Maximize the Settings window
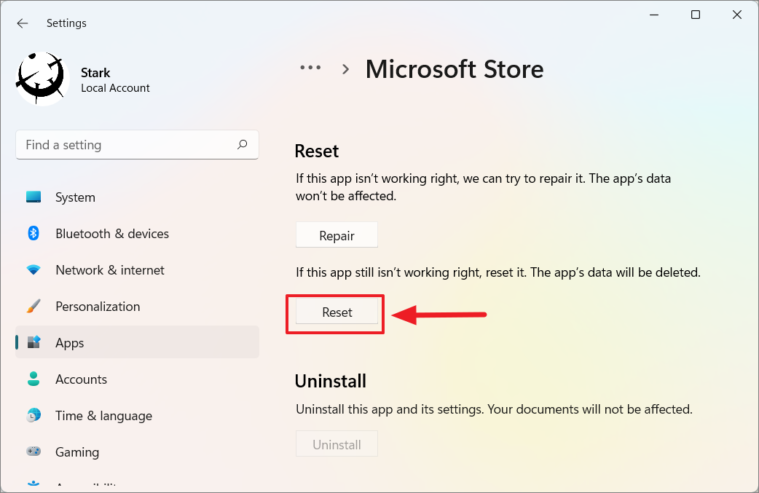 click(x=696, y=15)
